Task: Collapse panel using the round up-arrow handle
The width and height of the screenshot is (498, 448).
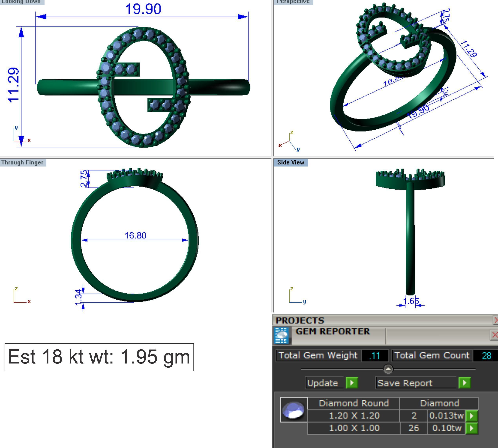Action: click(388, 369)
